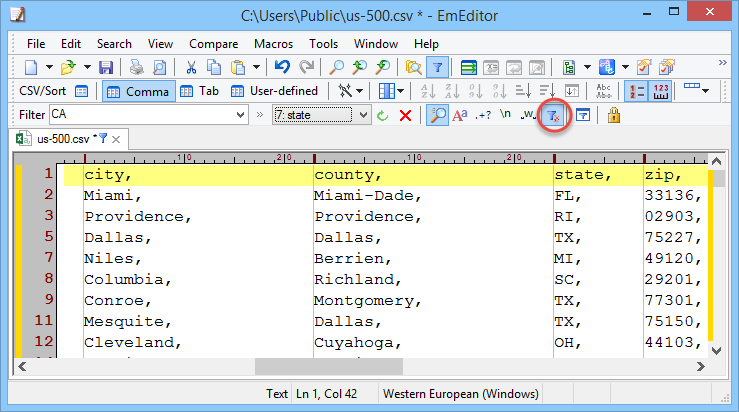The height and width of the screenshot is (412, 739).
Task: Sort Z to A descending
Action: pyautogui.click(x=452, y=91)
